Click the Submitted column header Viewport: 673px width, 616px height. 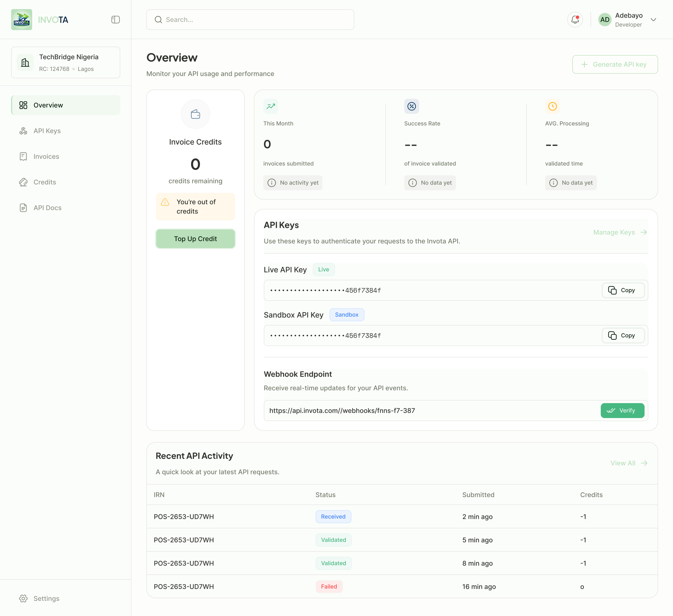tap(478, 495)
